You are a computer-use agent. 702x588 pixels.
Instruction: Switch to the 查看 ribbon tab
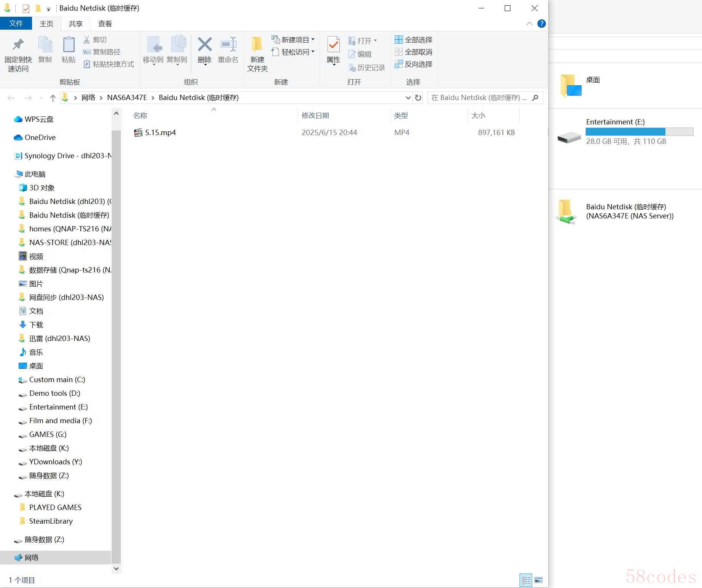105,24
